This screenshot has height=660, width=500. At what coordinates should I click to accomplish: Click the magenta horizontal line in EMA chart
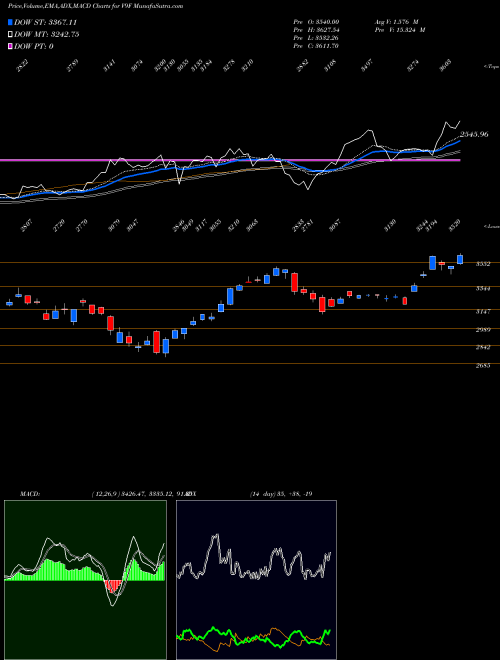[230, 160]
